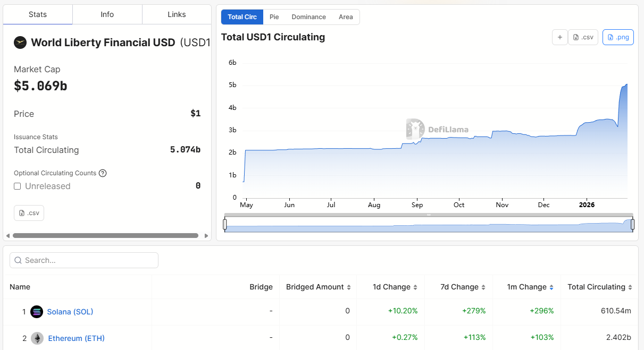Switch to the Info tab

click(107, 14)
